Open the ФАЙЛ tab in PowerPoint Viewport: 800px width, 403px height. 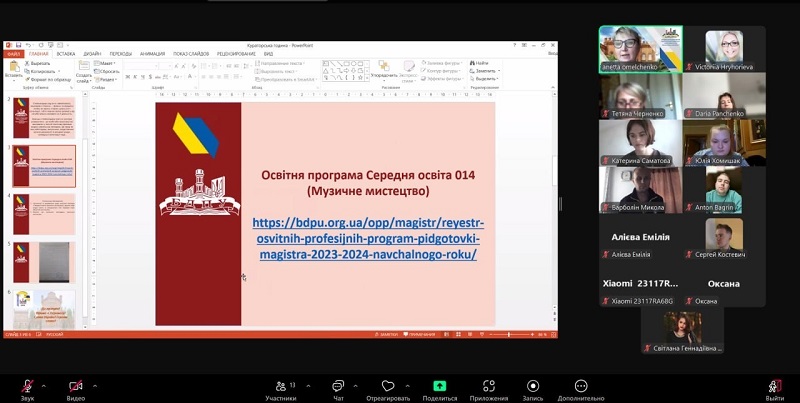pos(14,54)
